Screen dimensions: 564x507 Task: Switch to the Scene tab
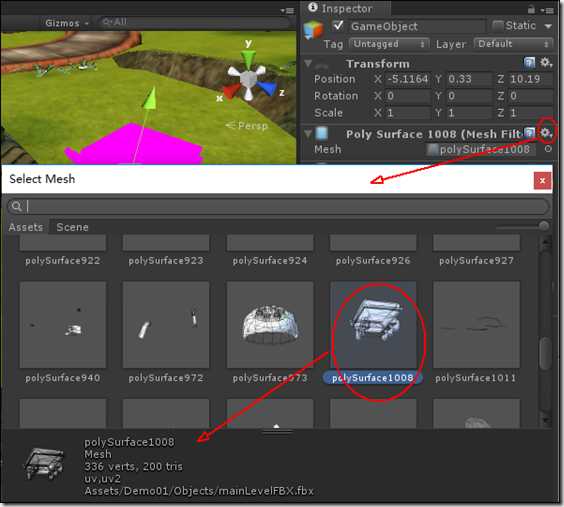[x=72, y=227]
